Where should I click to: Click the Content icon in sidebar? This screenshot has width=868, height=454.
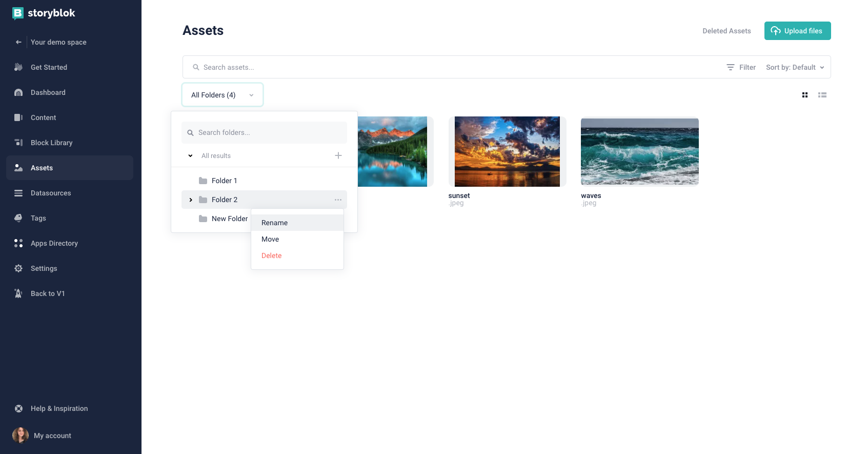tap(18, 117)
